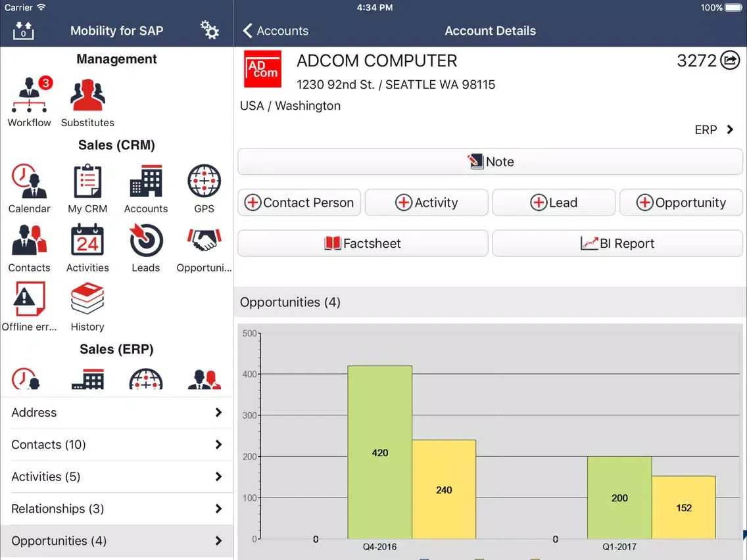
Task: Open the Sales ERP contacts icon
Action: pos(205,379)
